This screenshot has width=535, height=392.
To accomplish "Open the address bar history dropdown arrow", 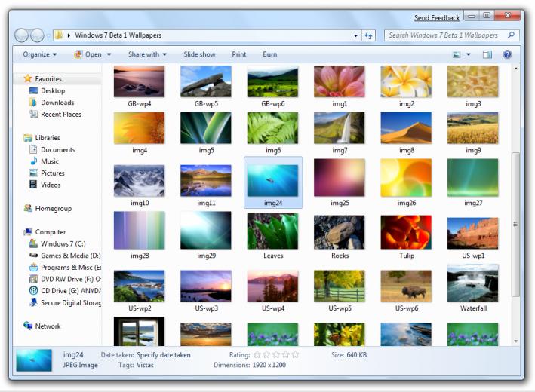I will [355, 35].
